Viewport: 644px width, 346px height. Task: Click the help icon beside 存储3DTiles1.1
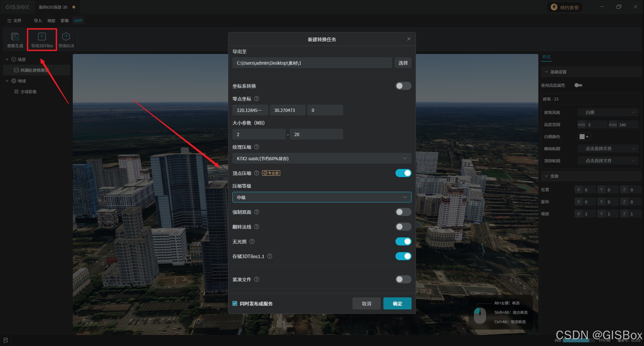coord(270,256)
